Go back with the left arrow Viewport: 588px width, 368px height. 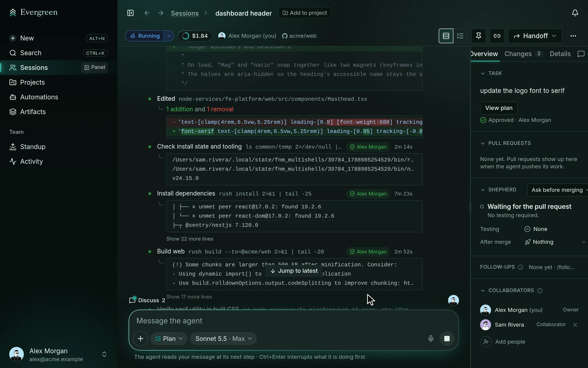(x=147, y=13)
